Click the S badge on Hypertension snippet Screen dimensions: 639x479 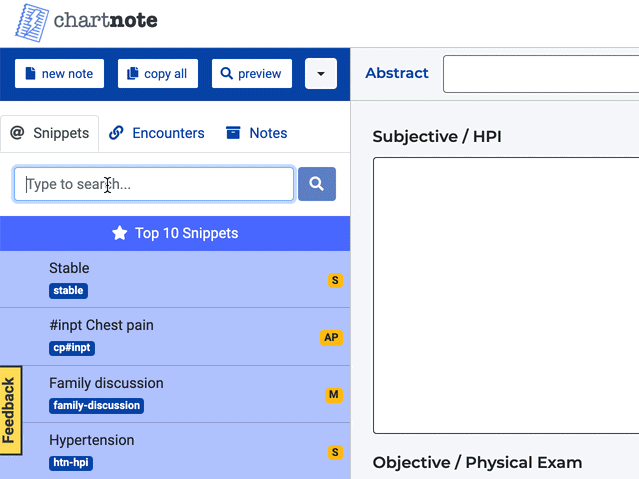335,452
